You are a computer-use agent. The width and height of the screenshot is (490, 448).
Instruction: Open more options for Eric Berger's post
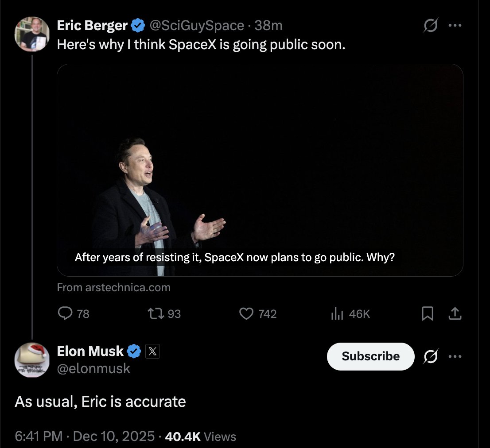click(x=455, y=26)
